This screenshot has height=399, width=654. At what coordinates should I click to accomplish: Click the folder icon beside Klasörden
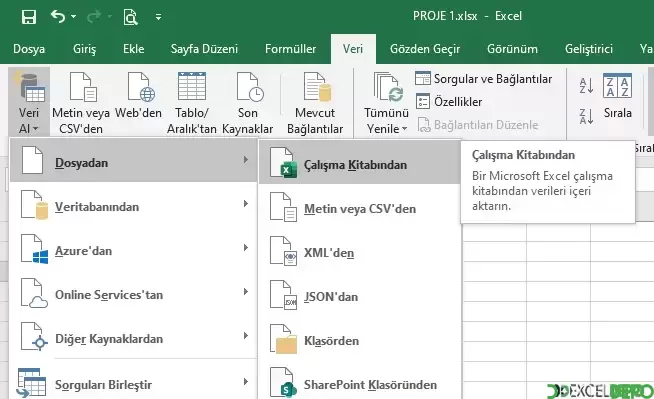click(x=283, y=339)
